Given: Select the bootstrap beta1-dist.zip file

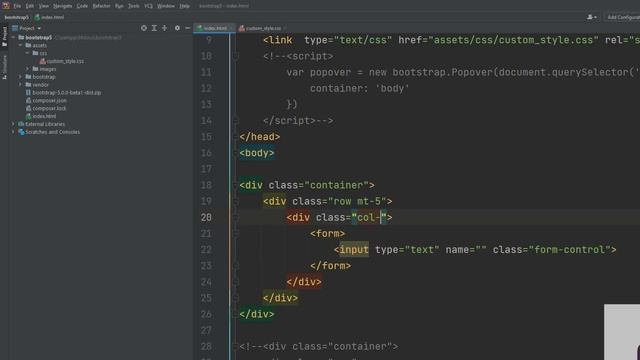Looking at the screenshot, I should click(x=63, y=93).
